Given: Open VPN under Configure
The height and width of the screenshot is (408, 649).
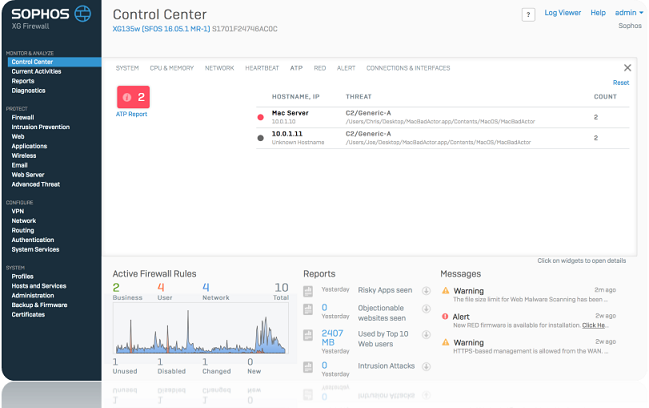Looking at the screenshot, I should pos(18,211).
